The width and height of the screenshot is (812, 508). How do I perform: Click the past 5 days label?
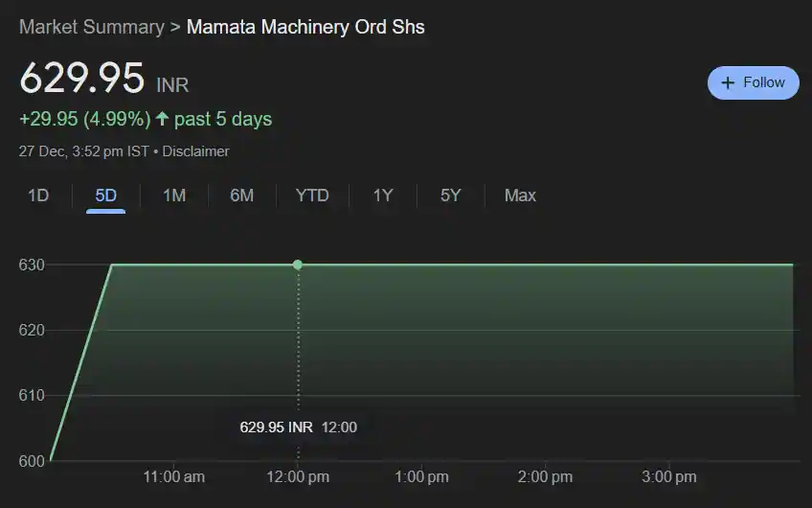[223, 119]
